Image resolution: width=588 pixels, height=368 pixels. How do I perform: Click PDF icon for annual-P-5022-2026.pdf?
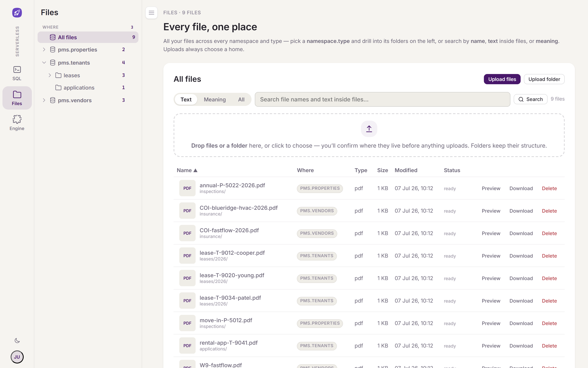click(x=187, y=188)
